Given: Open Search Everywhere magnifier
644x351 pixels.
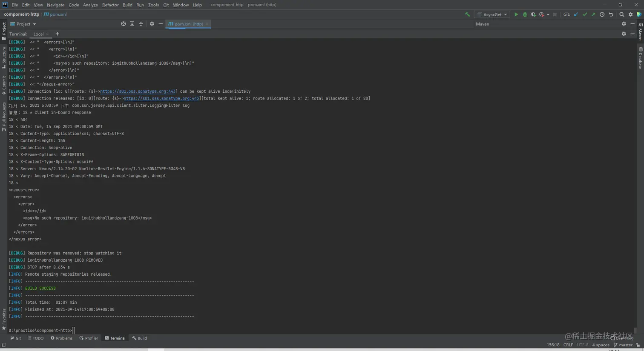Looking at the screenshot, I should pos(622,14).
